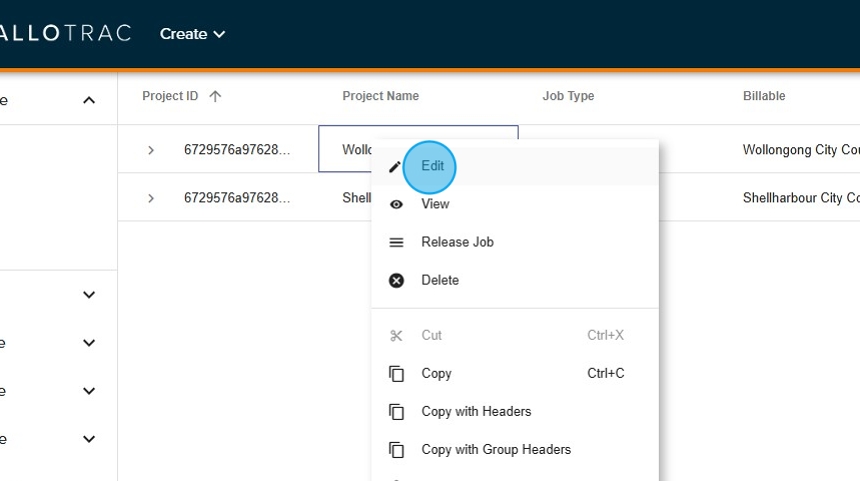Choose Copy with Headers from context menu

(x=476, y=411)
